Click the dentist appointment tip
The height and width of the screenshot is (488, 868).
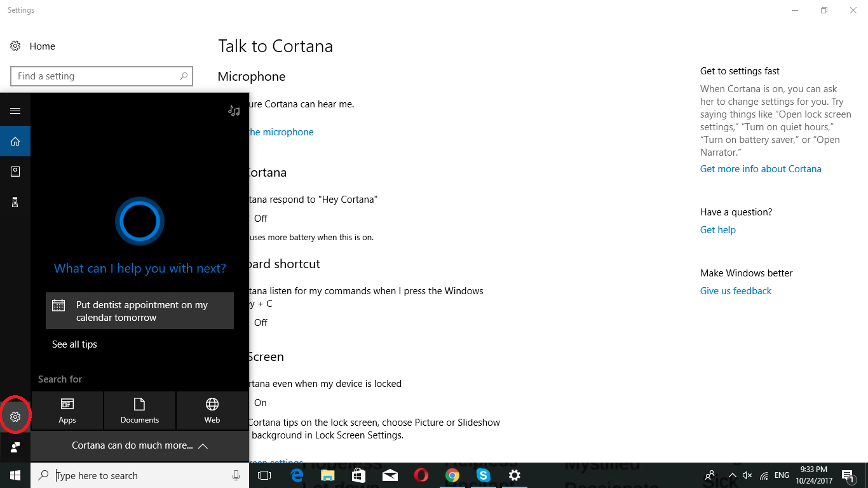[x=140, y=311]
